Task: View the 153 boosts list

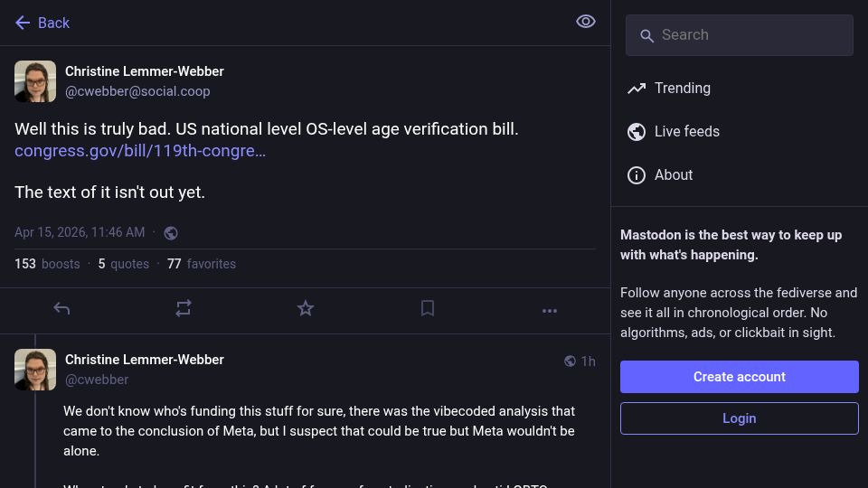Action: [47, 264]
